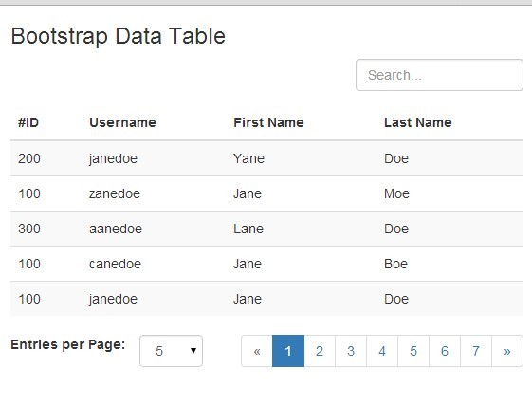The height and width of the screenshot is (405, 532).
Task: Click the username zanedoe
Action: 115,193
